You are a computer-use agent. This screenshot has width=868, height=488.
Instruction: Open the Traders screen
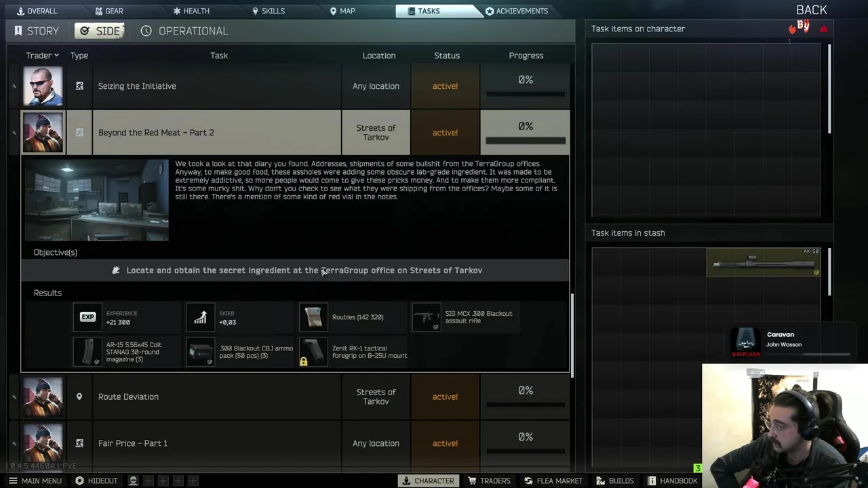pos(489,481)
